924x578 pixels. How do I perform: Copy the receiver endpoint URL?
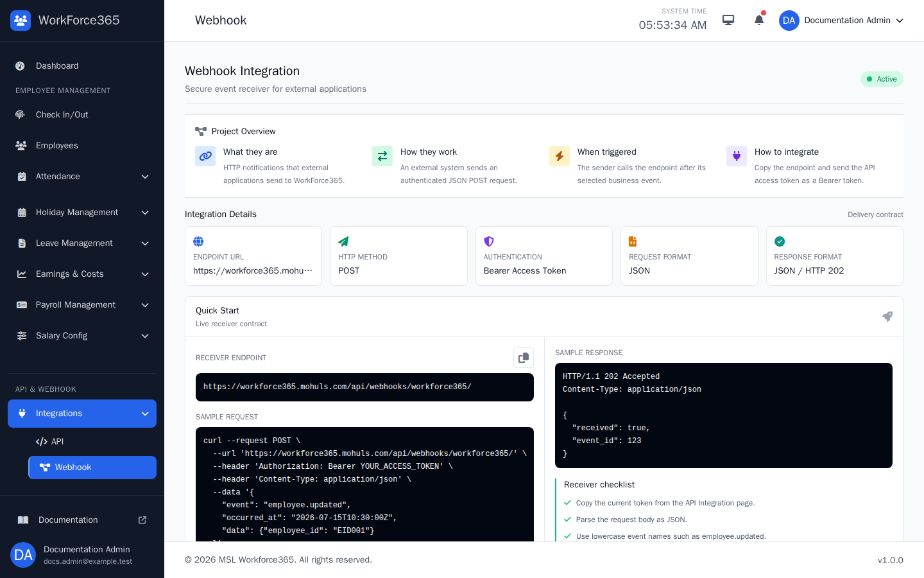[524, 358]
